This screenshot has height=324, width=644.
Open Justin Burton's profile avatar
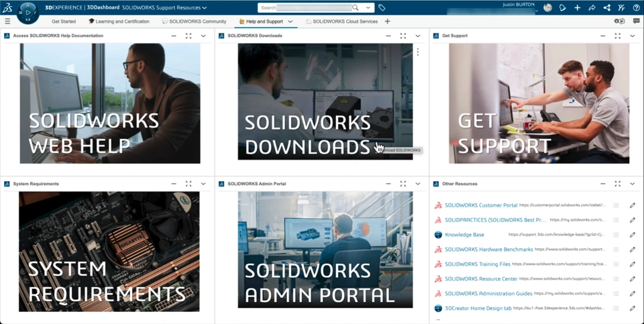547,7
